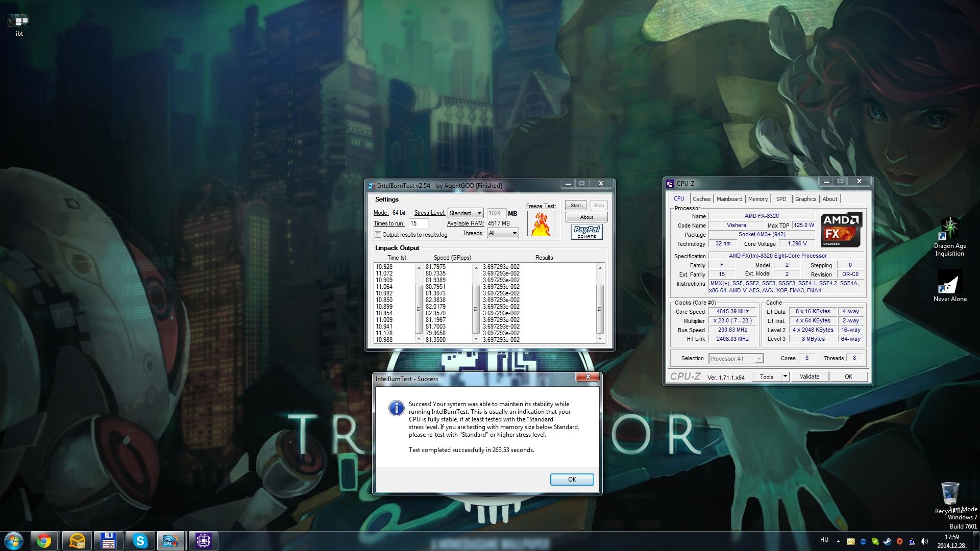This screenshot has width=980, height=551.
Task: Click the PayPal Donate icon
Action: 586,232
